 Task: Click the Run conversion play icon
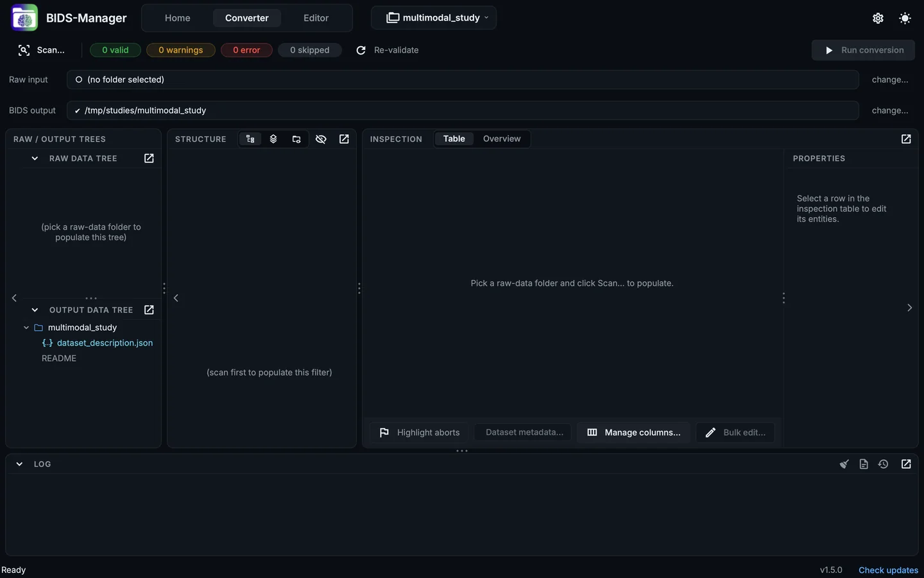pyautogui.click(x=829, y=50)
